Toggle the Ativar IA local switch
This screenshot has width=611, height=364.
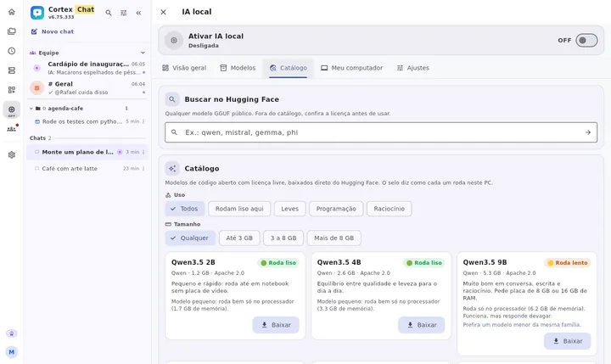click(586, 40)
